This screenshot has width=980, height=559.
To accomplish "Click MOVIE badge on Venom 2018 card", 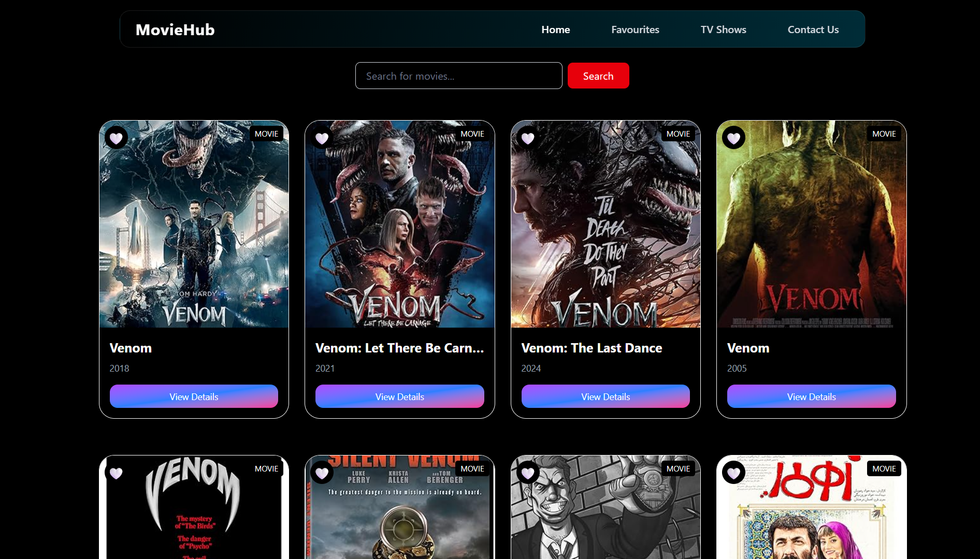I will (266, 134).
